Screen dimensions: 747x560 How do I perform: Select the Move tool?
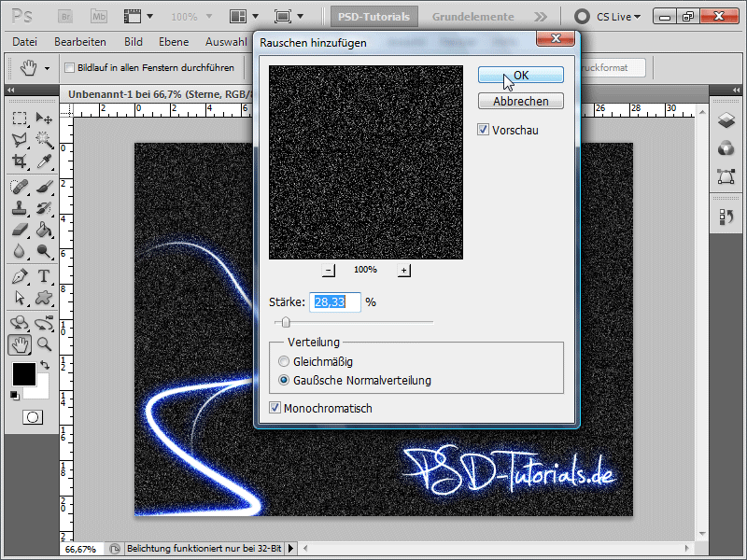point(44,118)
